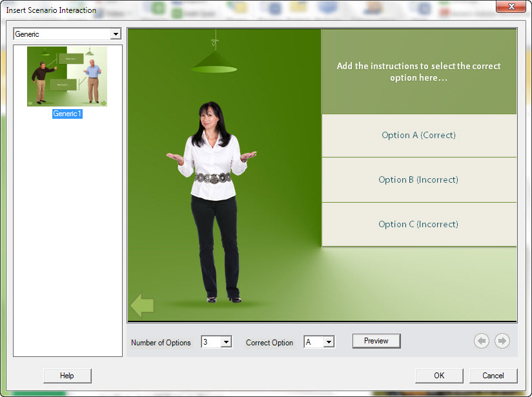Open the Correct Option dropdown

point(328,343)
